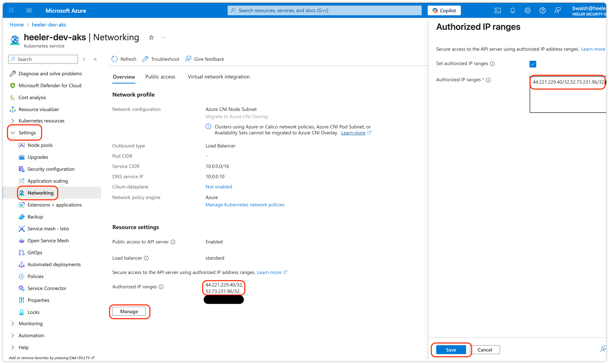Click the Manage button

pyautogui.click(x=129, y=311)
